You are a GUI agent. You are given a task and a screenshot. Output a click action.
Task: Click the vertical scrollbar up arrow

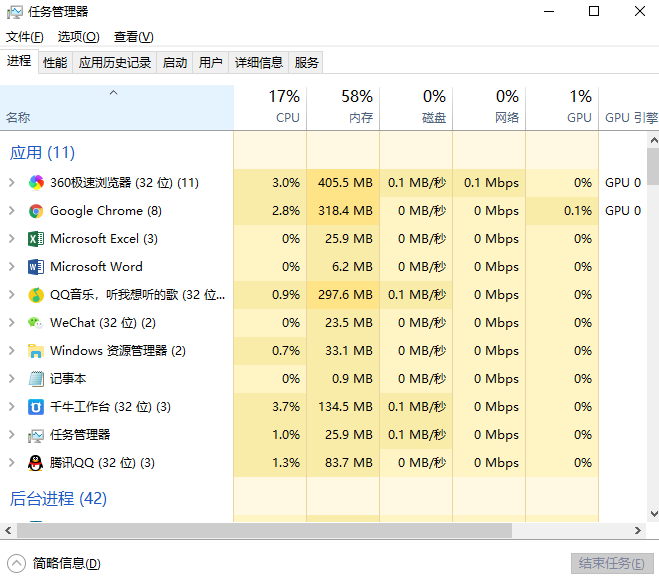coord(654,140)
